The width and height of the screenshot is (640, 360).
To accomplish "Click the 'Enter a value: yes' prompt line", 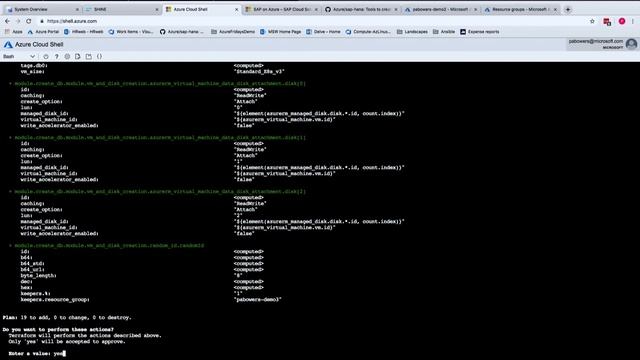I will [x=37, y=353].
